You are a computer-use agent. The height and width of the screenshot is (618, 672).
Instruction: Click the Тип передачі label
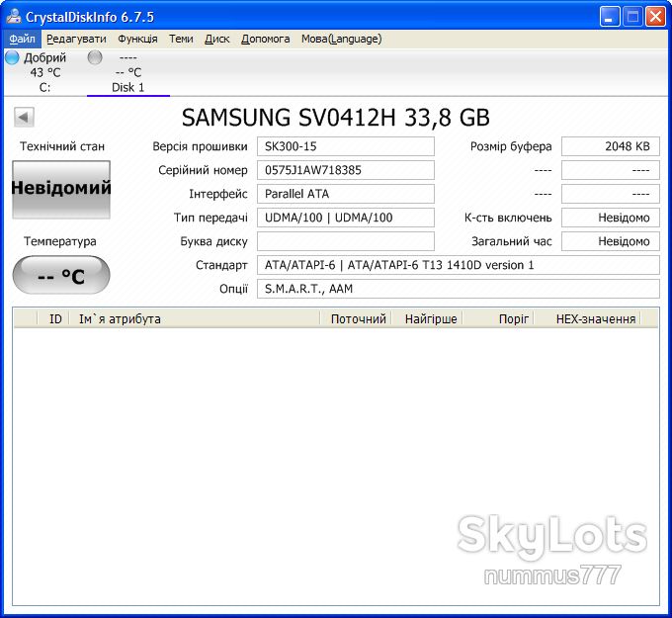210,218
